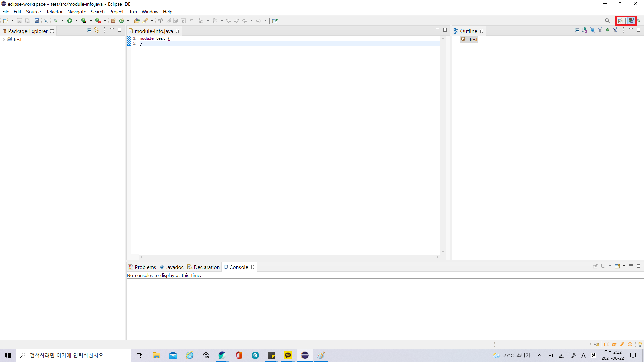Expand the test project tree node
This screenshot has width=644, height=362.
pos(4,40)
